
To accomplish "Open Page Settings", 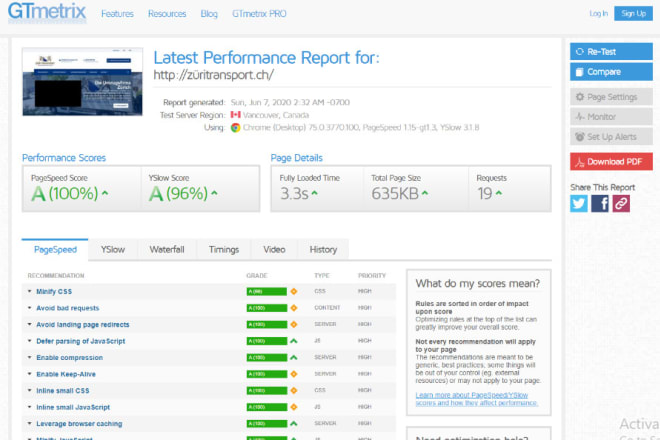I will (x=611, y=97).
